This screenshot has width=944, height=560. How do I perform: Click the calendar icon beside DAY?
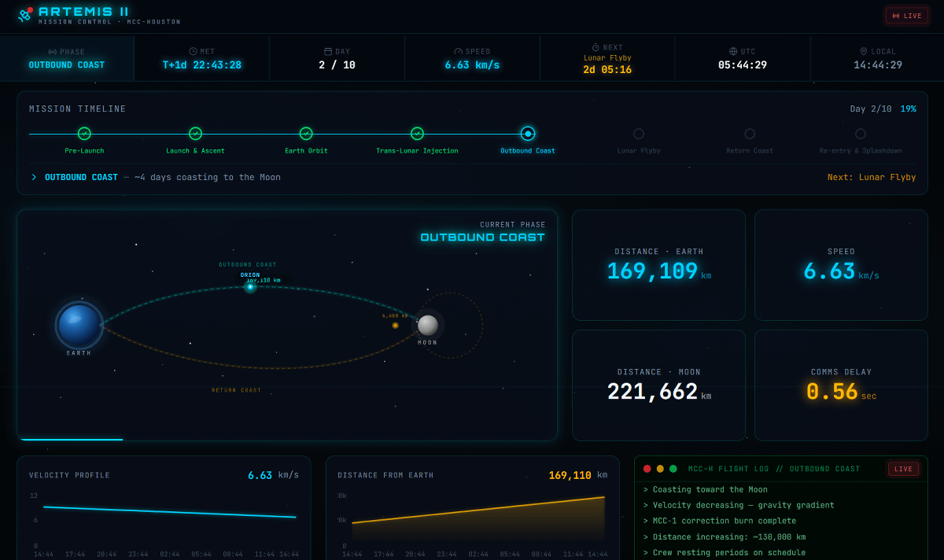click(x=328, y=51)
